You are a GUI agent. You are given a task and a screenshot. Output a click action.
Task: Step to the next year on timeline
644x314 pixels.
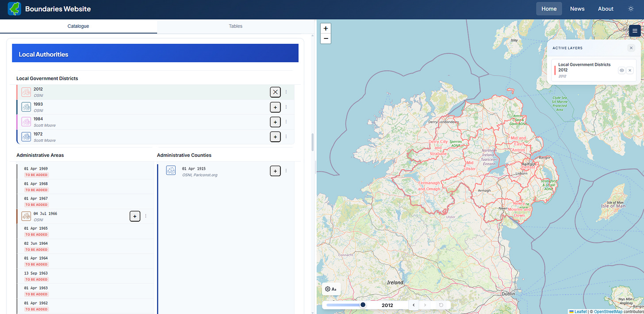click(x=425, y=305)
